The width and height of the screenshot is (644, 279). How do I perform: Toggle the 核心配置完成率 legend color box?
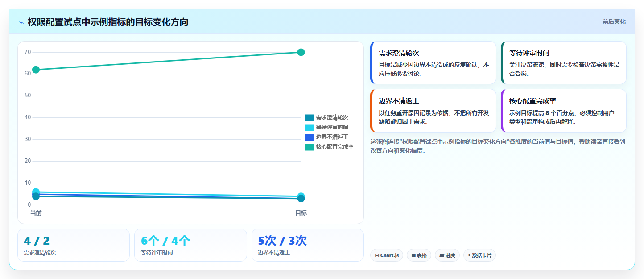(310, 147)
